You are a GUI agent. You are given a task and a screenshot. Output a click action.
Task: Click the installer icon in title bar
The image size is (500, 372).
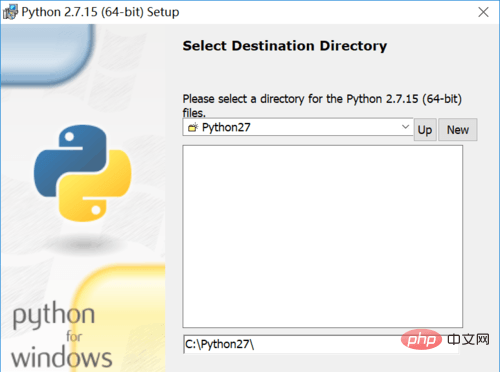pyautogui.click(x=10, y=12)
